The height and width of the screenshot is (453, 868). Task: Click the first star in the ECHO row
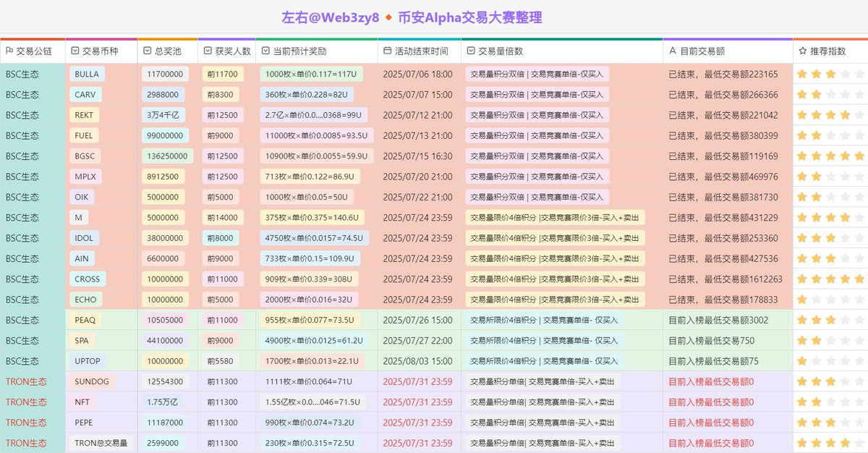[x=801, y=300]
